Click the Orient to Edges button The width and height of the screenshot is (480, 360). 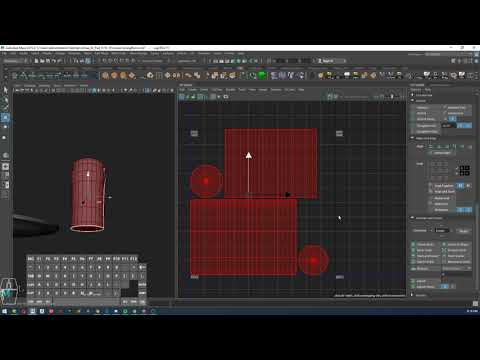coord(457,244)
